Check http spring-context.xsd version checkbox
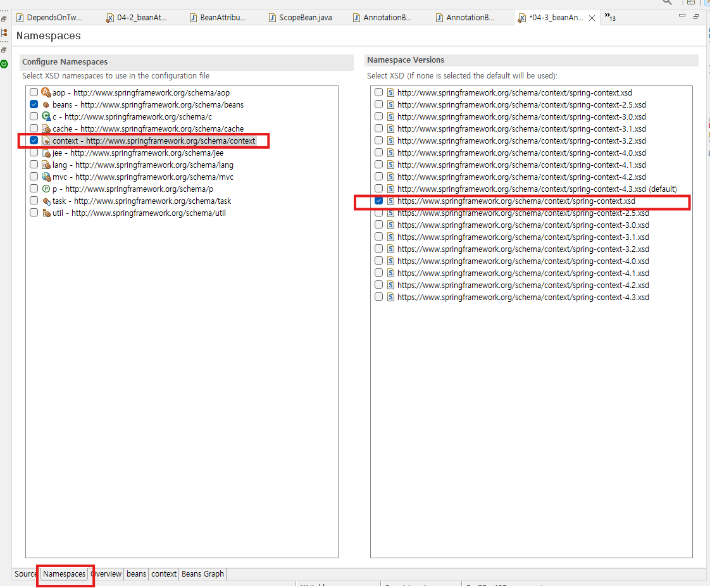Image resolution: width=710 pixels, height=588 pixels. (x=379, y=92)
